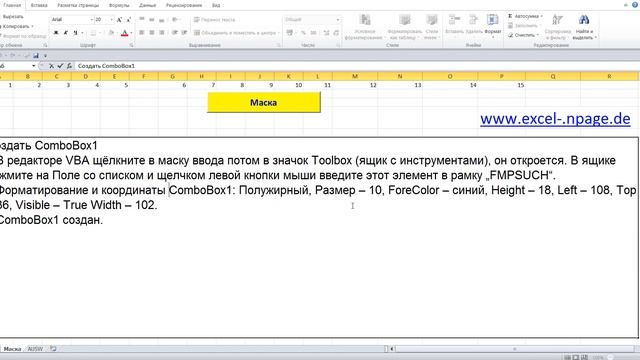Click the formula bar containing Создать ComboBox1
Viewport: 640px width, 360px height.
(357, 66)
